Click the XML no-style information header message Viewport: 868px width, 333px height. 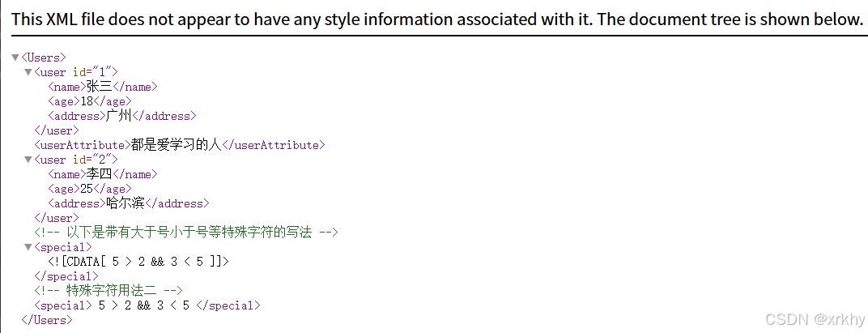point(436,19)
